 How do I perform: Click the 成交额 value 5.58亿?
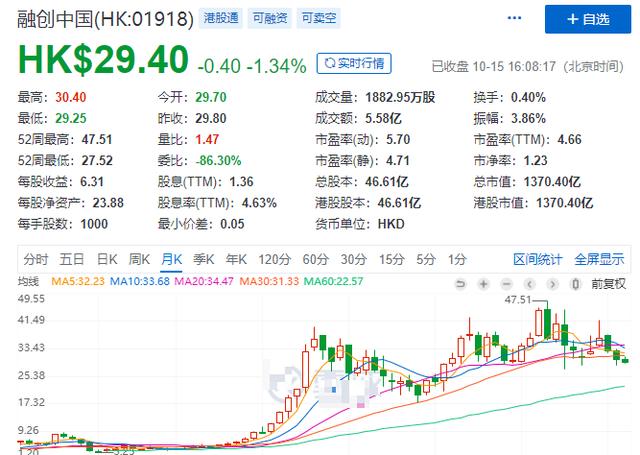point(383,119)
